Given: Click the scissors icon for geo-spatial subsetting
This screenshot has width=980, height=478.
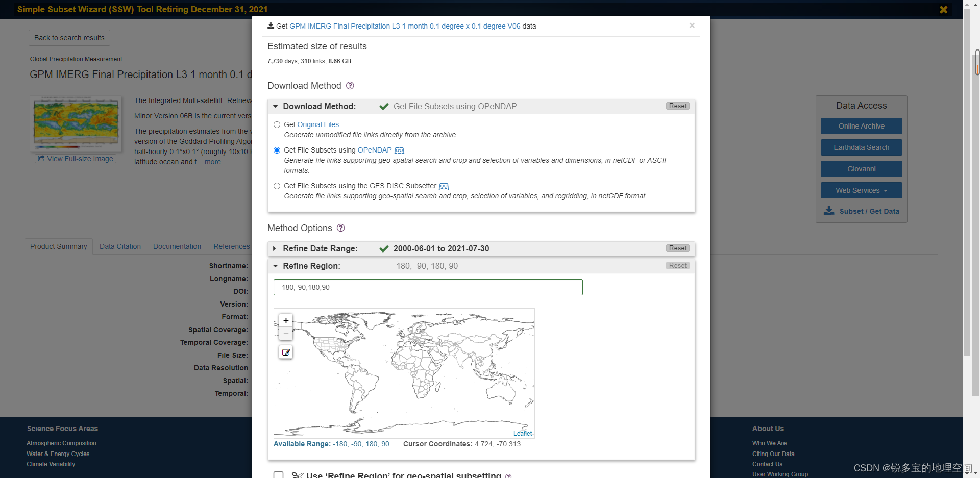Looking at the screenshot, I should 298,475.
